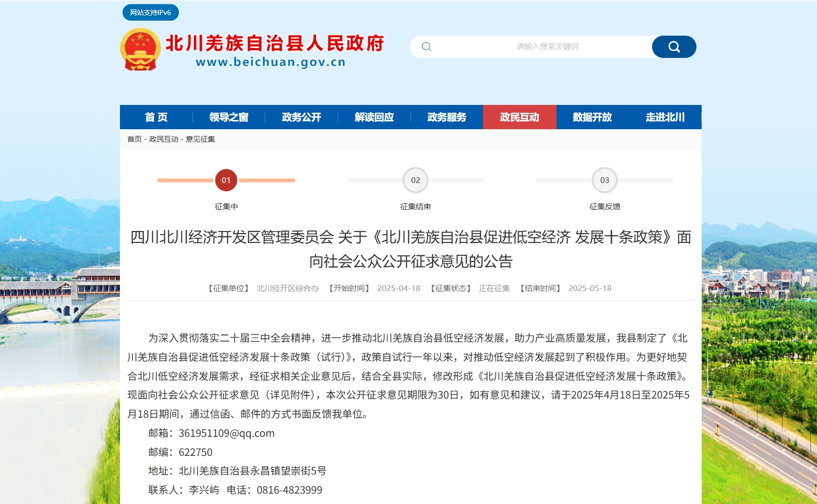Click 首页 in the breadcrumb
The image size is (817, 504).
134,139
